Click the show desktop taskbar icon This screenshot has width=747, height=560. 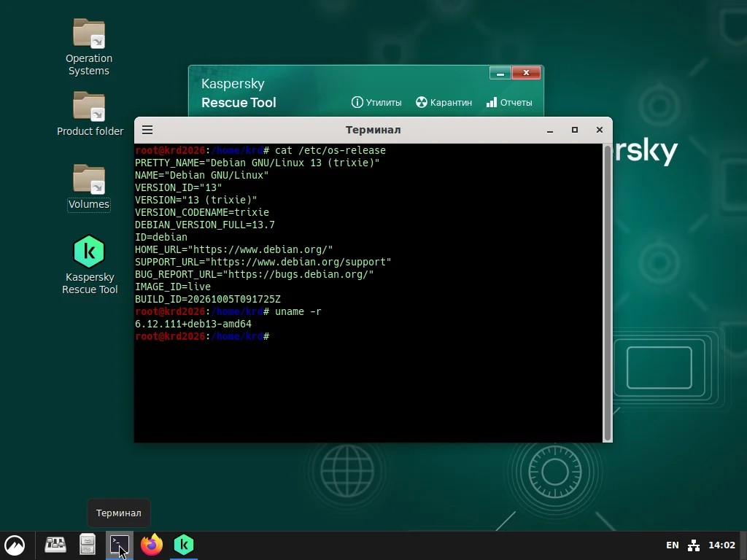(55, 544)
